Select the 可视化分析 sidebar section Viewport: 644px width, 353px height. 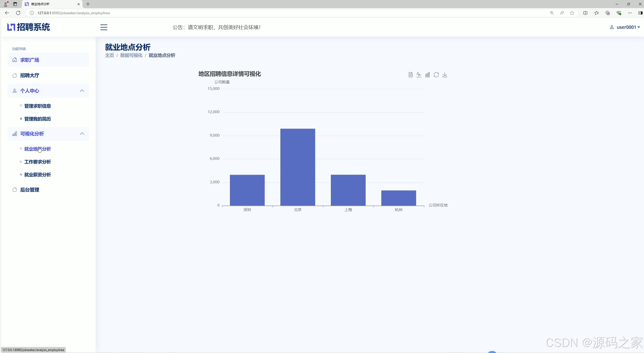pos(48,134)
